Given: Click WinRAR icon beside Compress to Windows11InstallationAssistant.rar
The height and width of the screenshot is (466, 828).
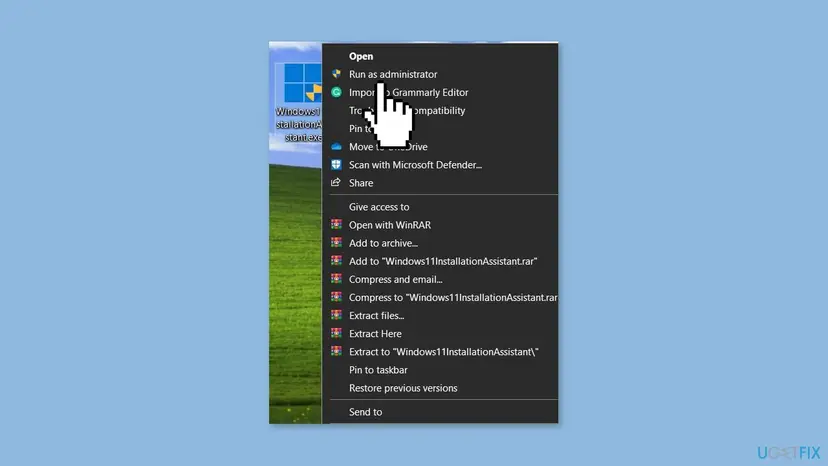Looking at the screenshot, I should tap(336, 296).
